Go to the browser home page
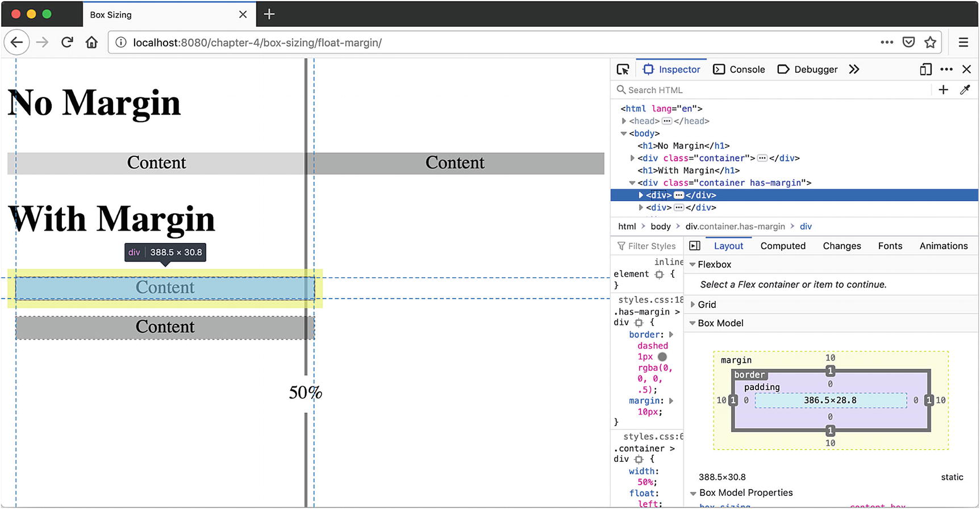Screen dimensions: 980x509 [91, 42]
